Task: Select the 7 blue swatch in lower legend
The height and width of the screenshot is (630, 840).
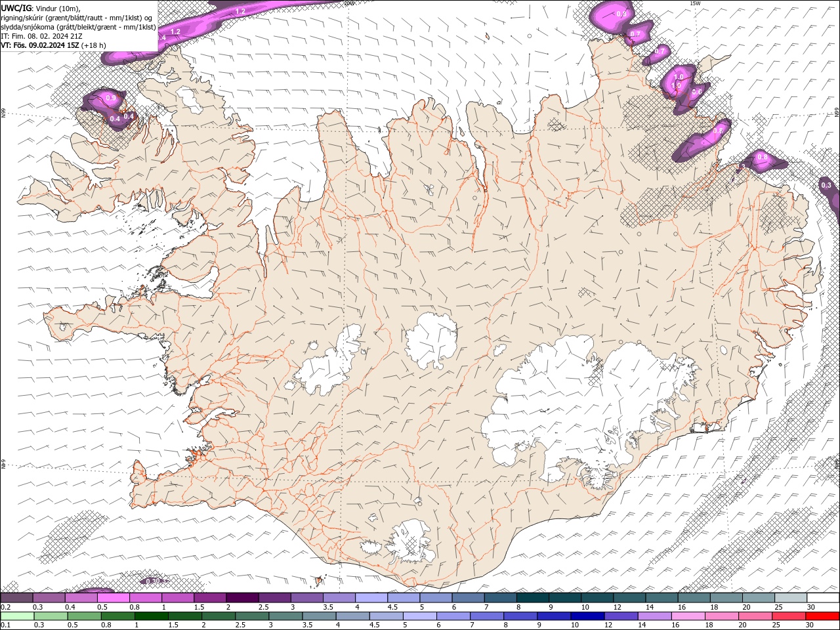Action: [x=487, y=616]
